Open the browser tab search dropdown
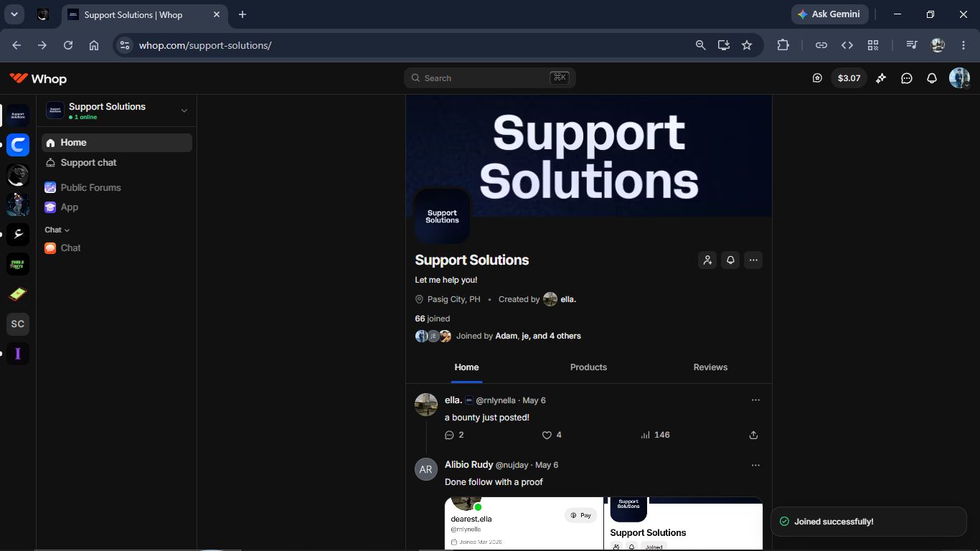 14,14
